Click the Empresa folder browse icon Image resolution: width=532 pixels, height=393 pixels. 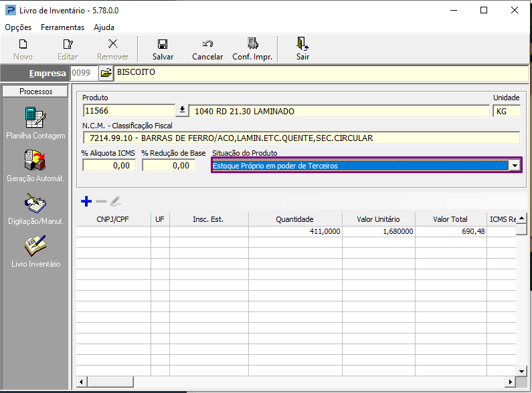click(x=106, y=73)
